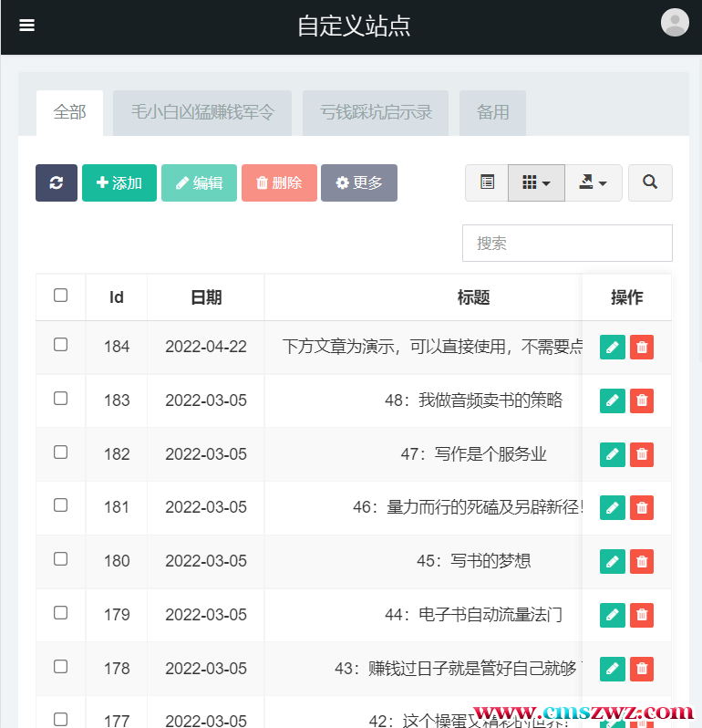Open the 更多 options button
This screenshot has height=728, width=702.
coord(359,182)
